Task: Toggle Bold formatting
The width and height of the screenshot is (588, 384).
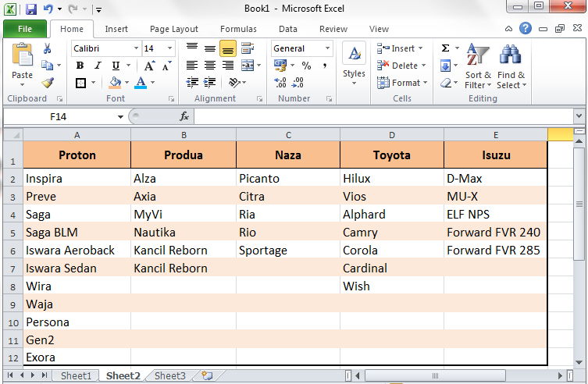Action: coord(80,66)
